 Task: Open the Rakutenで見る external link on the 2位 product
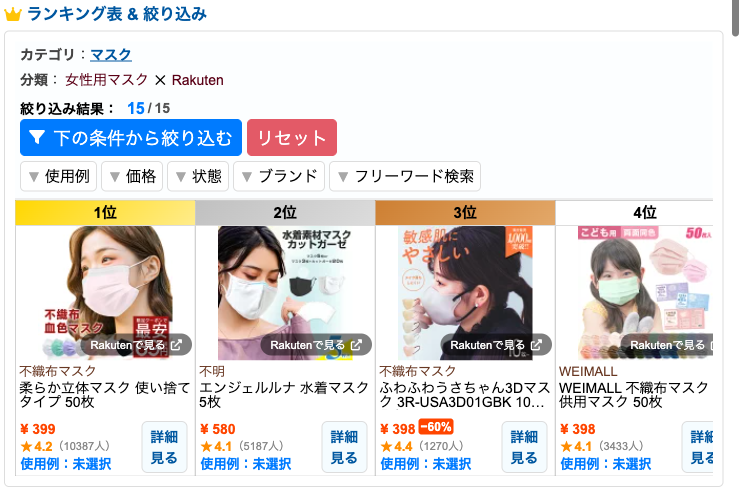[x=316, y=345]
